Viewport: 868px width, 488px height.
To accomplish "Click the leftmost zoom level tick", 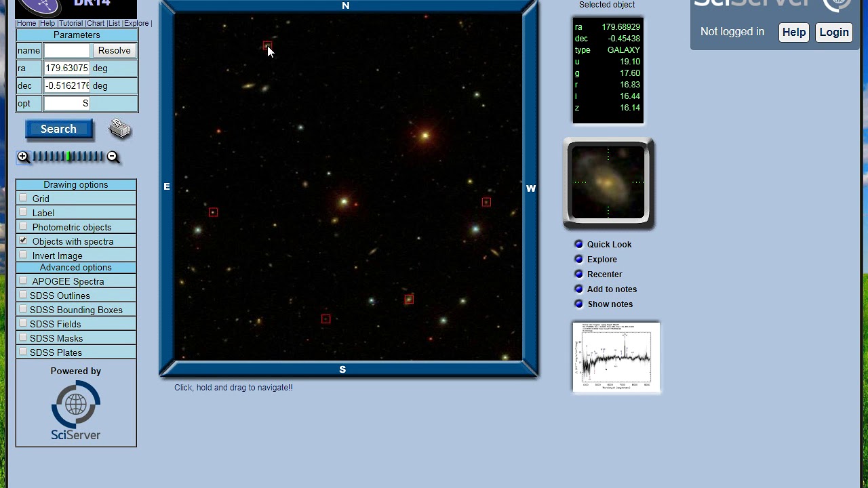I will pyautogui.click(x=35, y=157).
